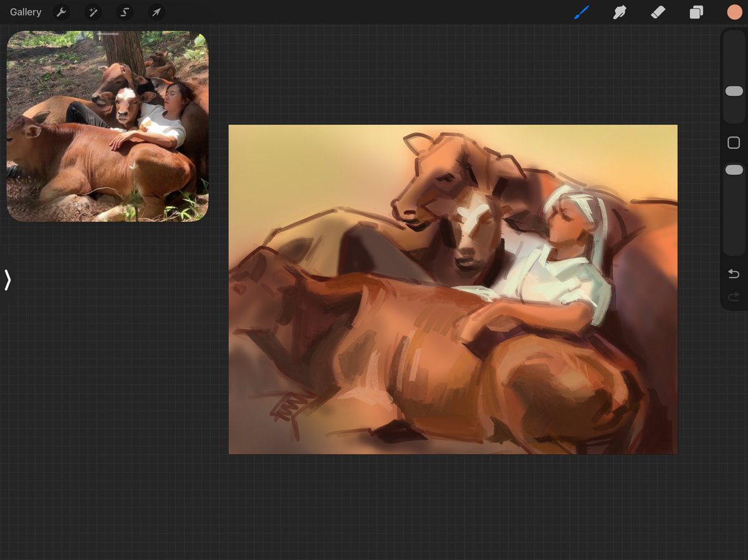Activate the Transform arrow tool

[156, 12]
